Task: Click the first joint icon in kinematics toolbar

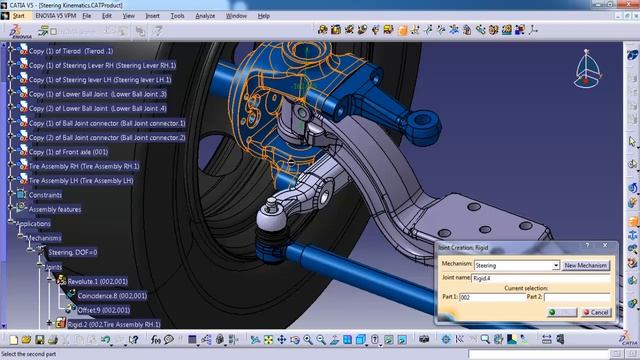Action: [x=322, y=30]
